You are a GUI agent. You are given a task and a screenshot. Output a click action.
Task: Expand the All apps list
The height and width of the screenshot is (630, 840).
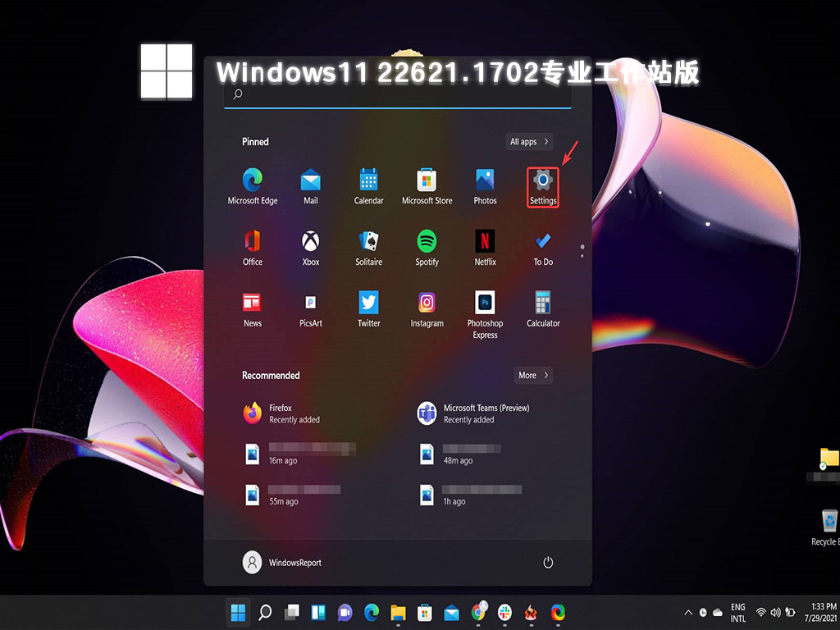point(529,142)
